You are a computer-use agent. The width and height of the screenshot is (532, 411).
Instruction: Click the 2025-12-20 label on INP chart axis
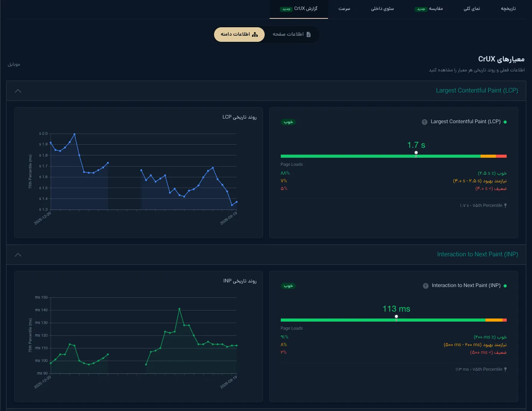(43, 382)
